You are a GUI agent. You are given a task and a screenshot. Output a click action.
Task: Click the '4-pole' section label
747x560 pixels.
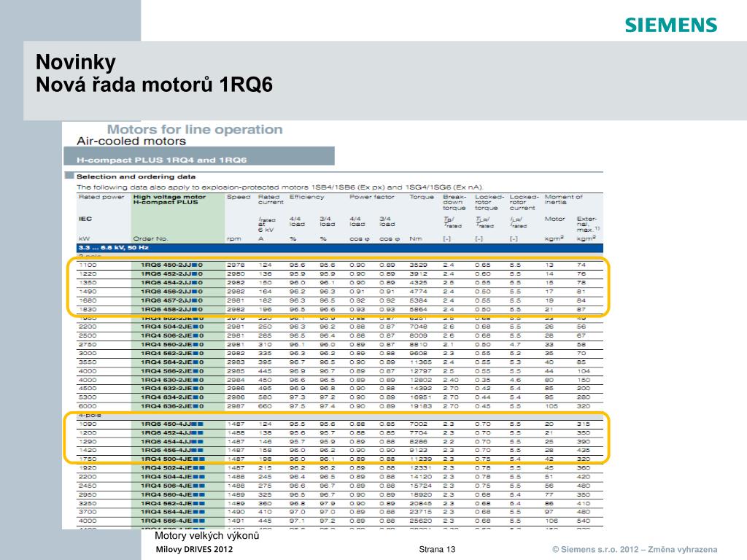90,415
